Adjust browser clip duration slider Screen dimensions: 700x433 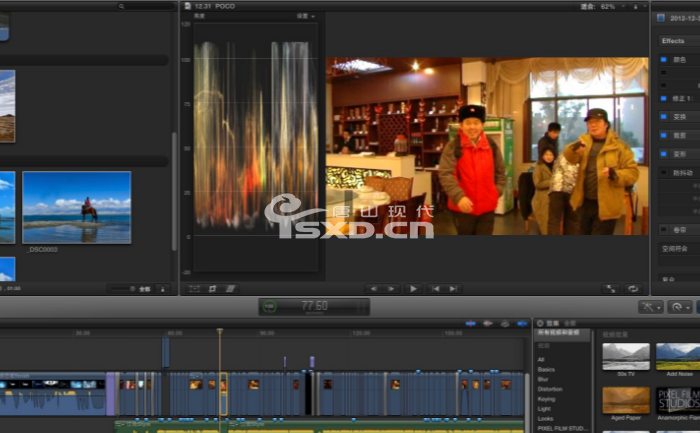123,289
